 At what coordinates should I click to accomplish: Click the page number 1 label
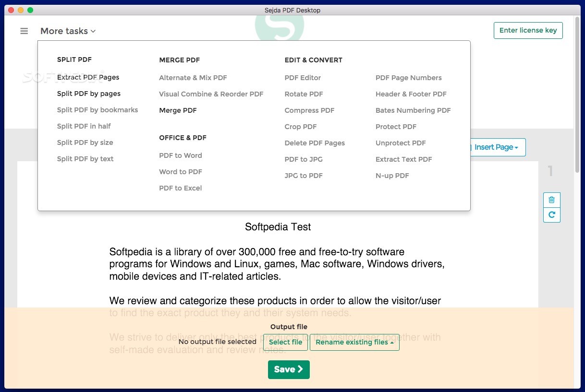pyautogui.click(x=550, y=171)
